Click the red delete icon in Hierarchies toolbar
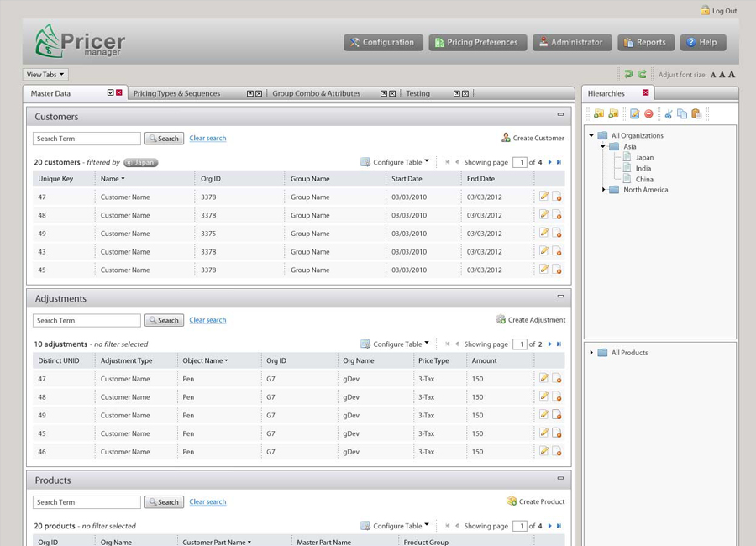Image resolution: width=756 pixels, height=546 pixels. point(648,113)
